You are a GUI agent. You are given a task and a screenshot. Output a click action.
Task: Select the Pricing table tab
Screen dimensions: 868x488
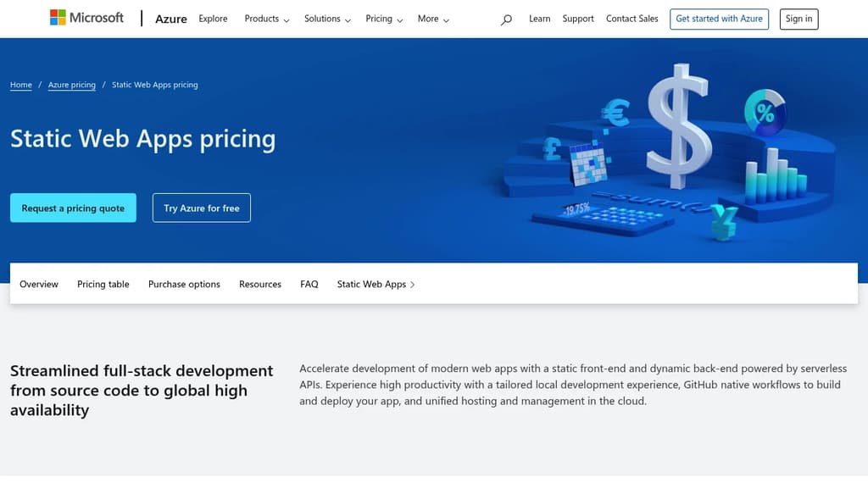pyautogui.click(x=103, y=284)
